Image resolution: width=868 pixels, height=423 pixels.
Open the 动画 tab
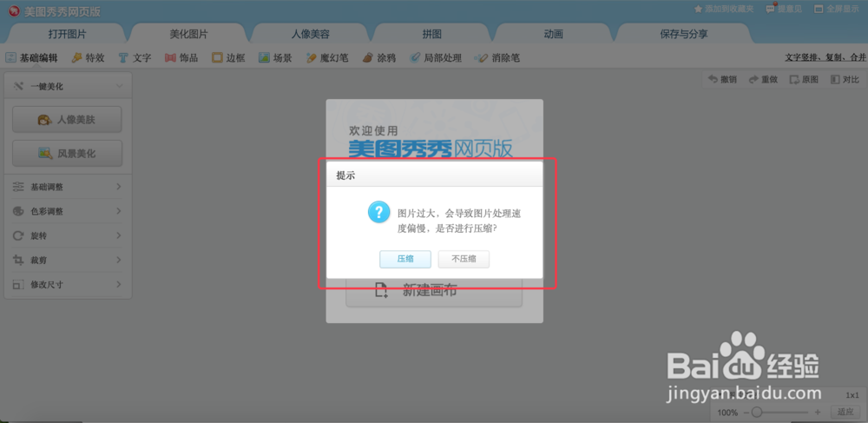click(554, 34)
